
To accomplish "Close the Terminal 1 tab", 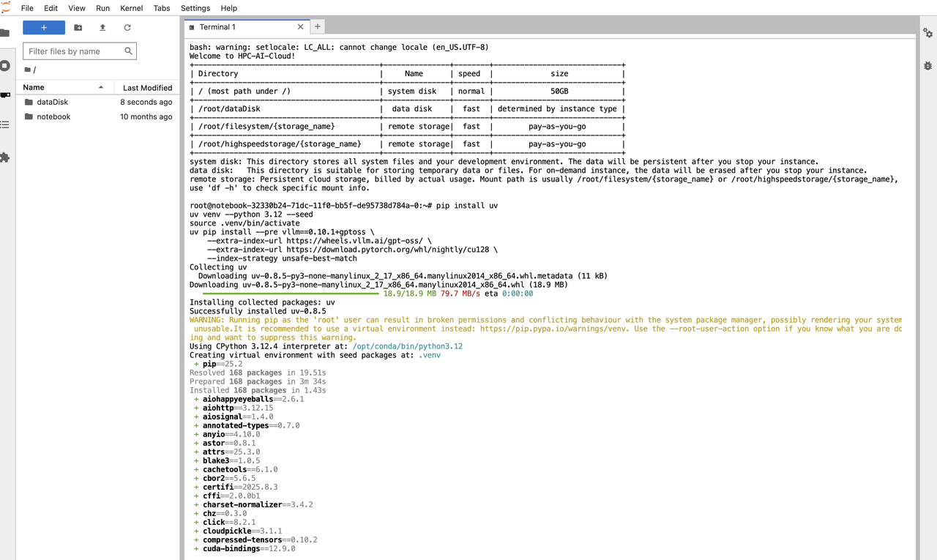I will [x=300, y=27].
